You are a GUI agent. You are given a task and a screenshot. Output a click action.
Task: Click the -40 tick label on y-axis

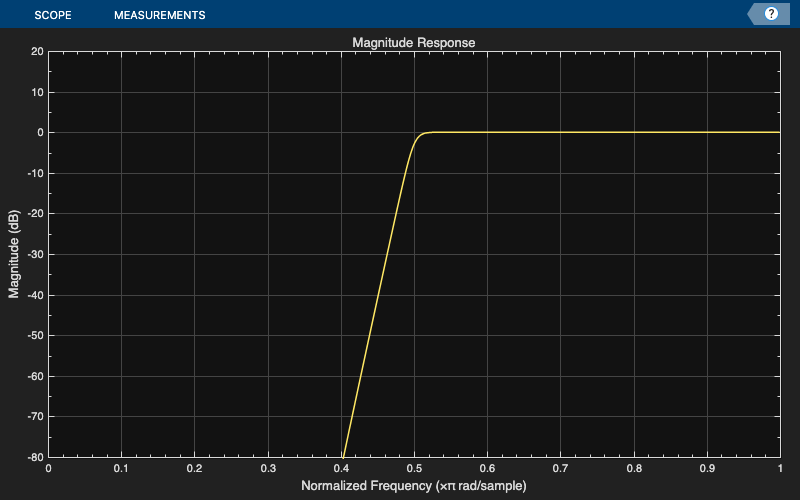click(x=36, y=295)
